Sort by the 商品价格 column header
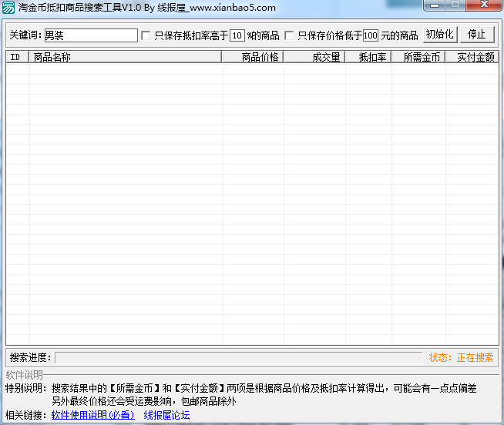 pos(252,57)
